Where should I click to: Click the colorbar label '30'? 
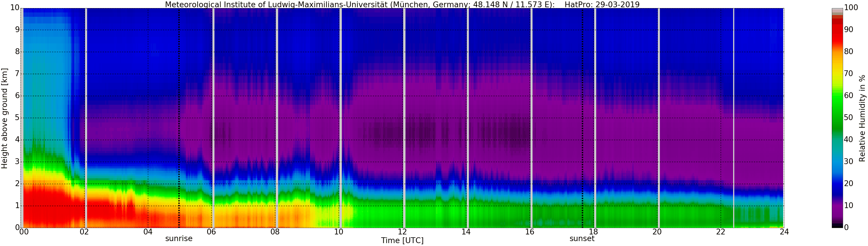coord(849,161)
